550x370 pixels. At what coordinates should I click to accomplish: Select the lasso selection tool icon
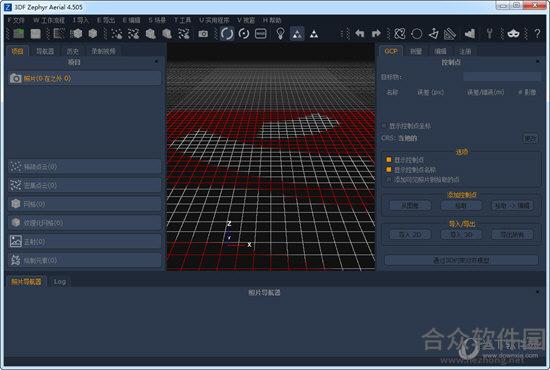click(x=400, y=34)
